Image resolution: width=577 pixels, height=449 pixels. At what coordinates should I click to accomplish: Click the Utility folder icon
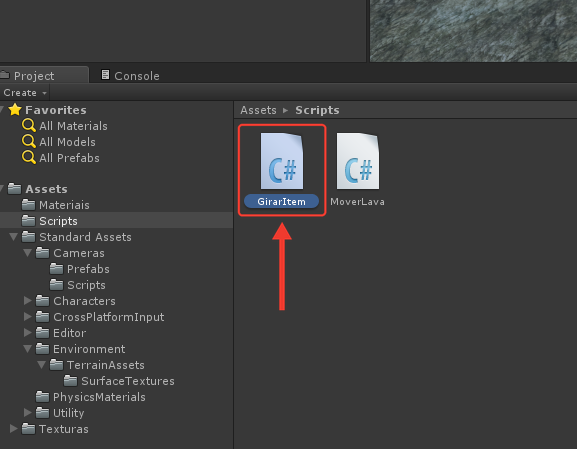point(43,413)
